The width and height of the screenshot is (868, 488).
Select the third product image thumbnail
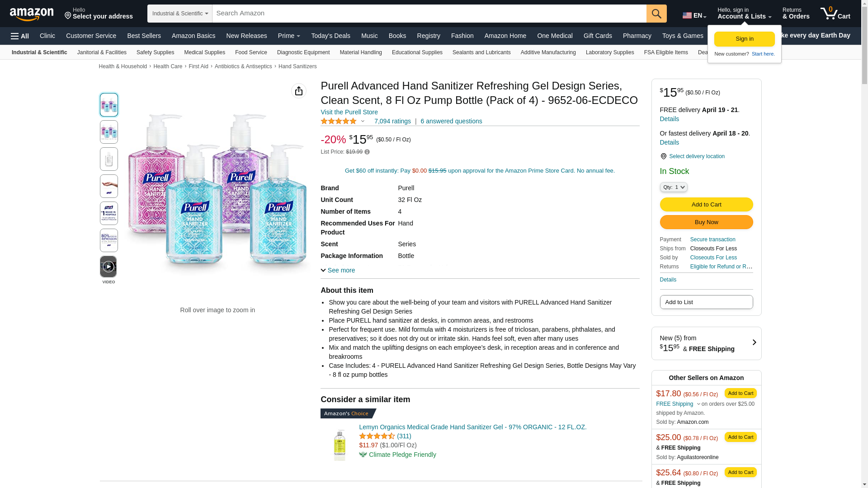[109, 159]
